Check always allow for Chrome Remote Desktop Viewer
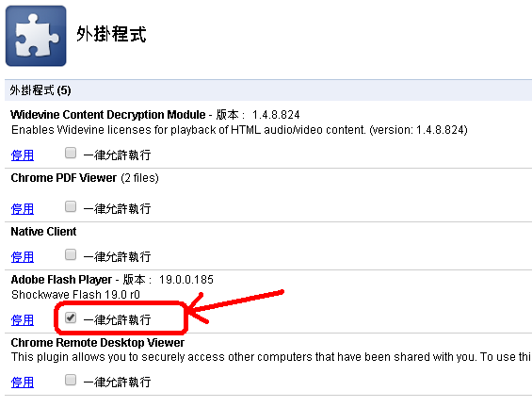 click(71, 380)
